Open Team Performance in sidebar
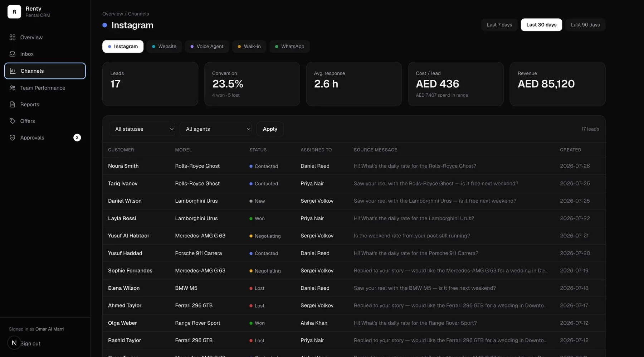644x357 pixels. pos(43,88)
